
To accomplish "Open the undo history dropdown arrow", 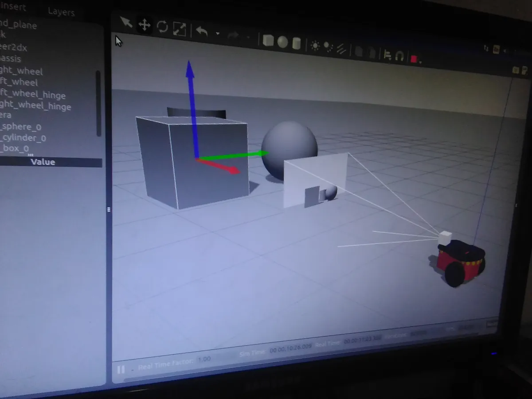I will (x=217, y=34).
